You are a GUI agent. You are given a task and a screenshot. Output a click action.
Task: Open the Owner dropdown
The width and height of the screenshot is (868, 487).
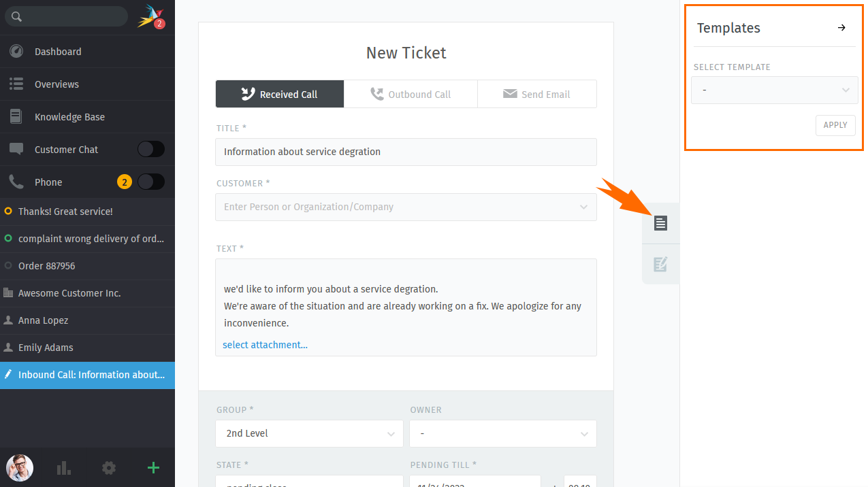pos(503,433)
